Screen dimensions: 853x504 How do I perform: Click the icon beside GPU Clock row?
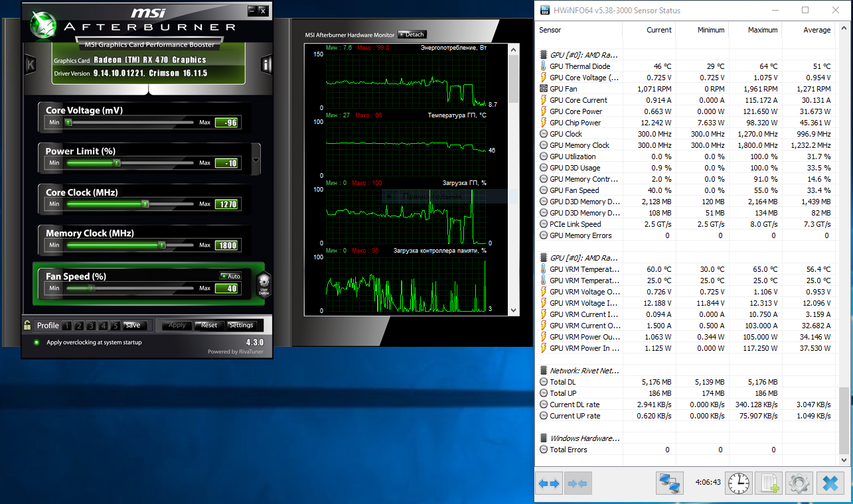coord(543,134)
